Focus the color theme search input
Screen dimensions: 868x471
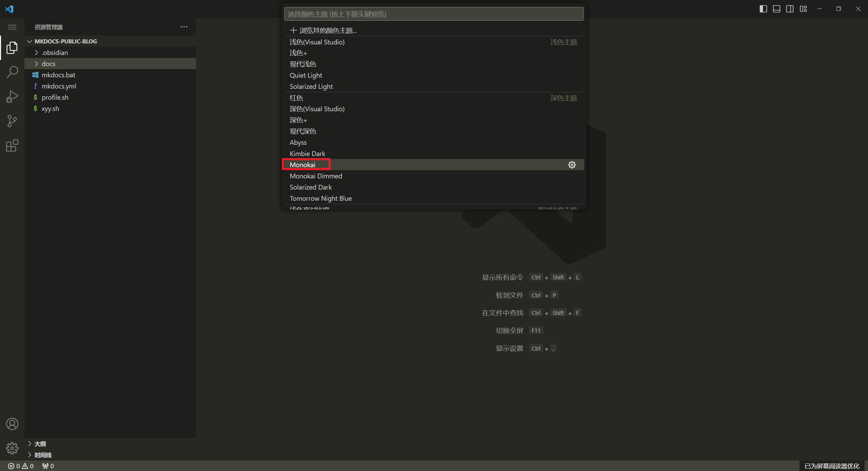[434, 14]
